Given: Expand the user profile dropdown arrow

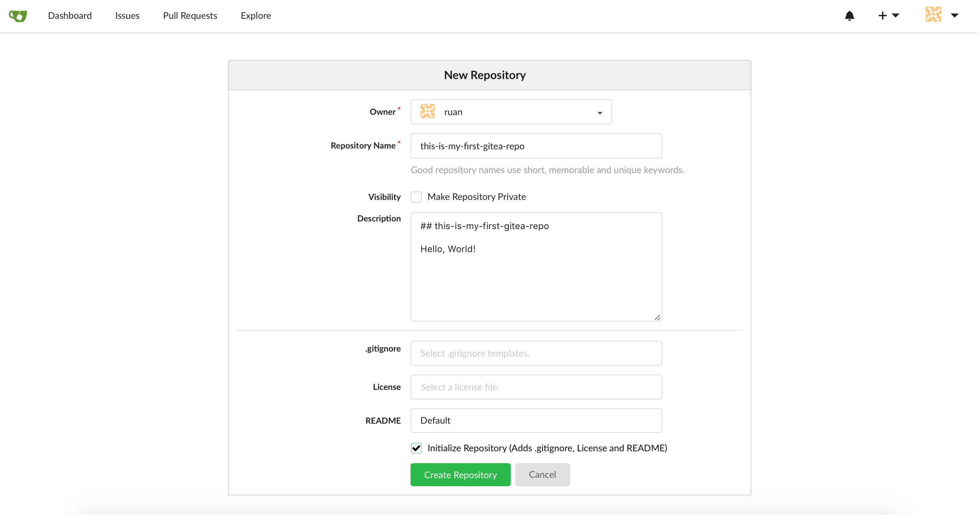Looking at the screenshot, I should pyautogui.click(x=955, y=16).
